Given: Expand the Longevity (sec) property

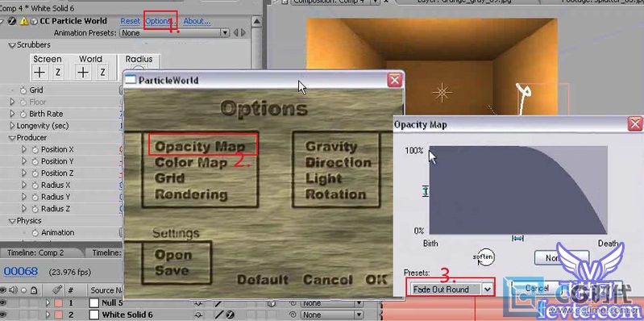Looking at the screenshot, I should (12, 126).
